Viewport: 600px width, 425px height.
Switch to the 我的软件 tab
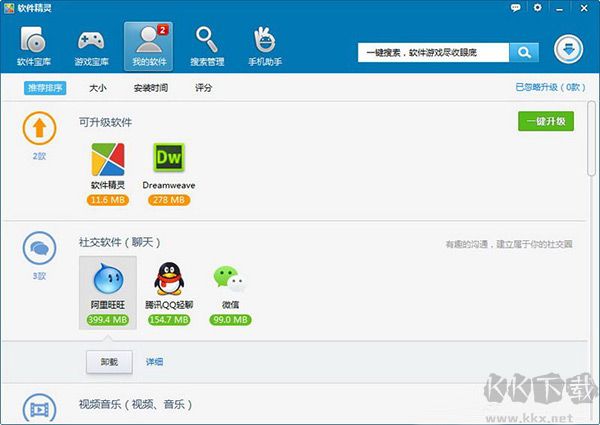pyautogui.click(x=149, y=45)
